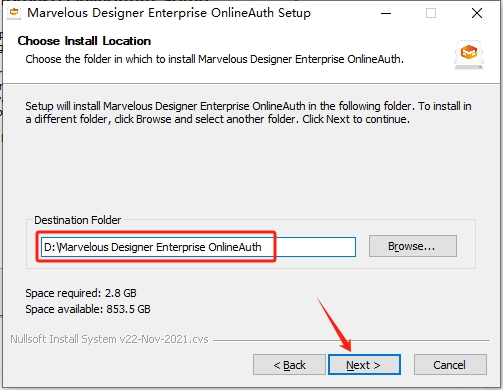This screenshot has width=503, height=390.
Task: Cancel the installation
Action: 450,365
